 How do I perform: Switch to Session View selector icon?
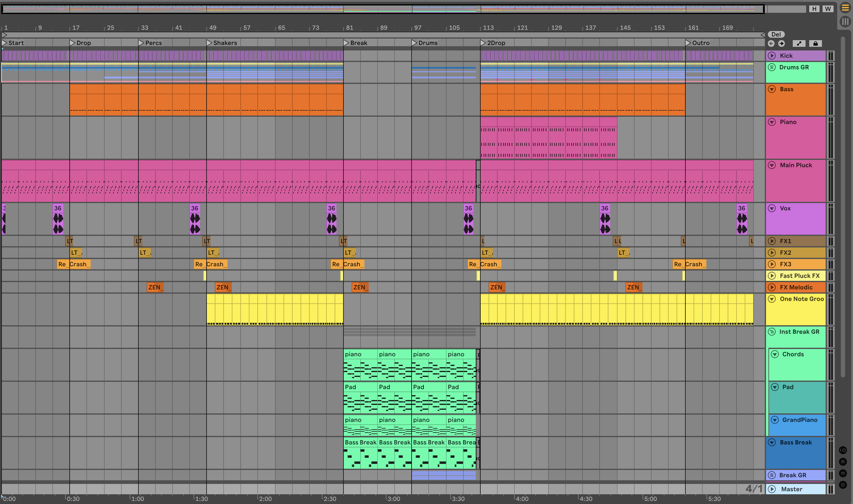(845, 22)
